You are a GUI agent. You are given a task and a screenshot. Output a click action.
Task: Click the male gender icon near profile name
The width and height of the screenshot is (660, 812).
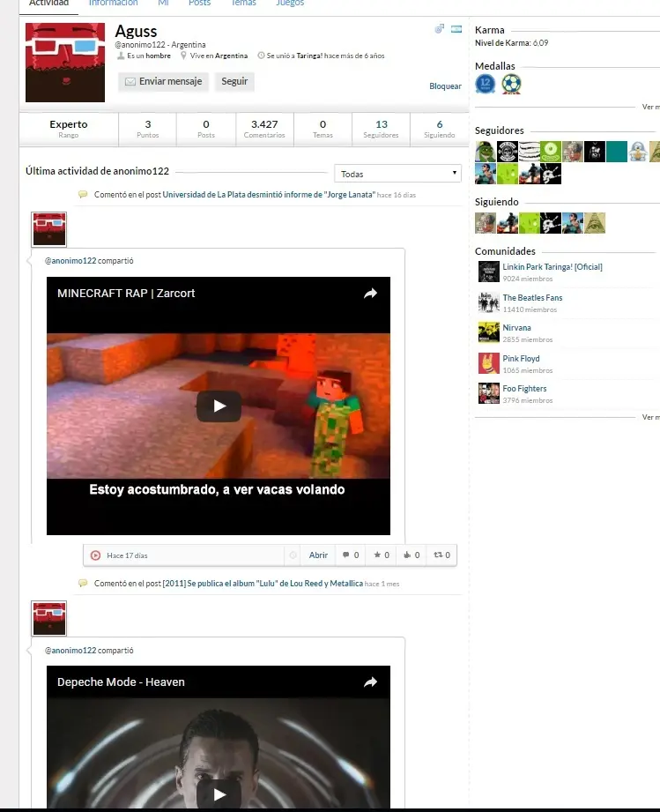pyautogui.click(x=440, y=29)
